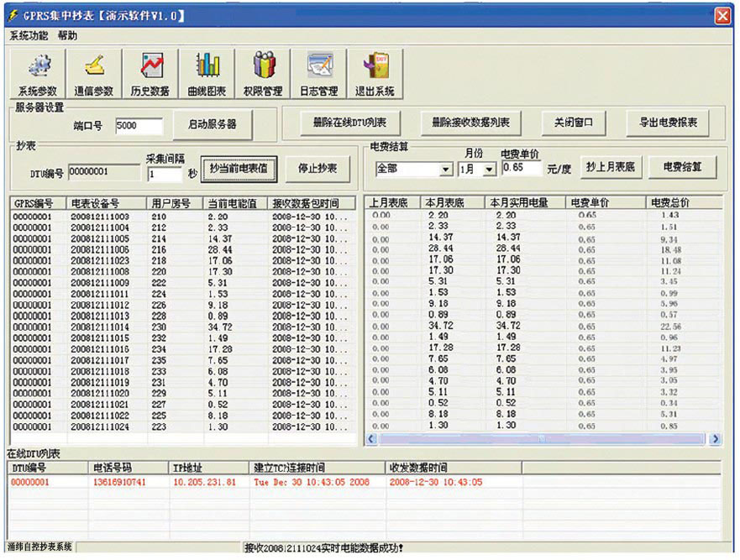Select meter row 200812111017
Viewport: 740px width, 560px height.
pyautogui.click(x=183, y=360)
